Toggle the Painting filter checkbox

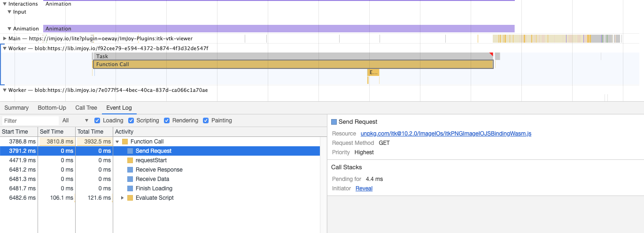point(206,120)
